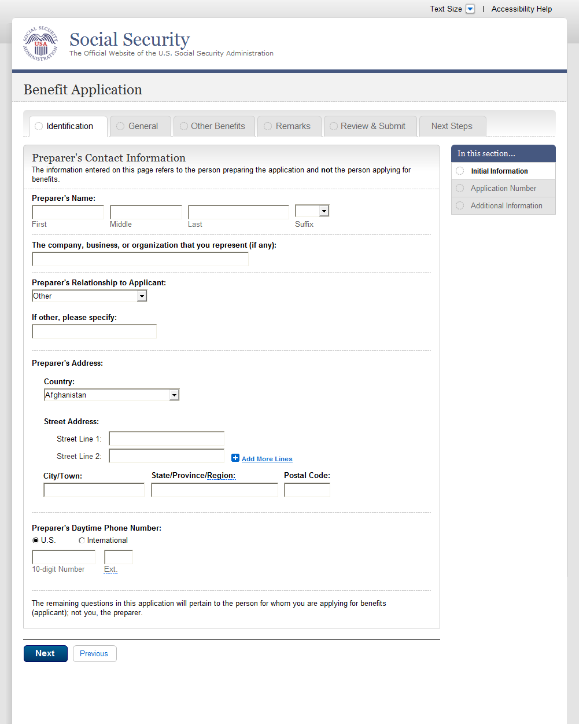Screen dimensions: 583x728
Task: Click the Identification tab's circle icon
Action: tap(39, 126)
